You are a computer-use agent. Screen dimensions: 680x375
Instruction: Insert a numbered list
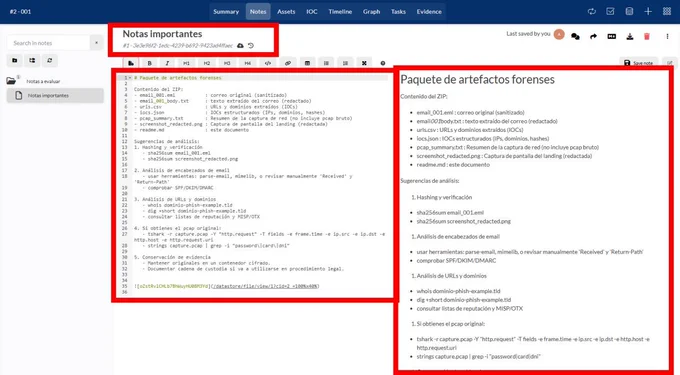click(345, 63)
